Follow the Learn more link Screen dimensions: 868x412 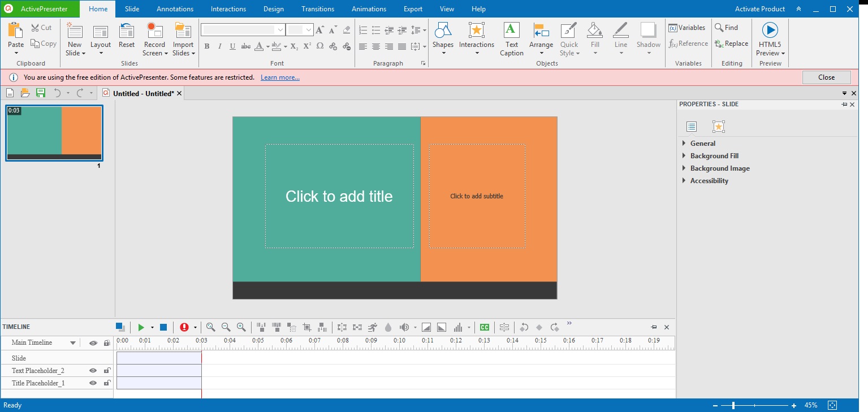[280, 77]
